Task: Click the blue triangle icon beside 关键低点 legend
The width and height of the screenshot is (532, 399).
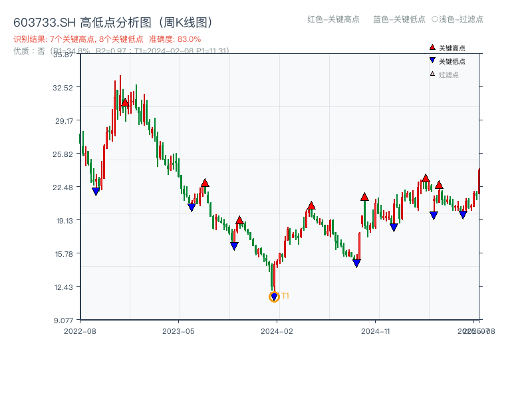Action: (432, 61)
